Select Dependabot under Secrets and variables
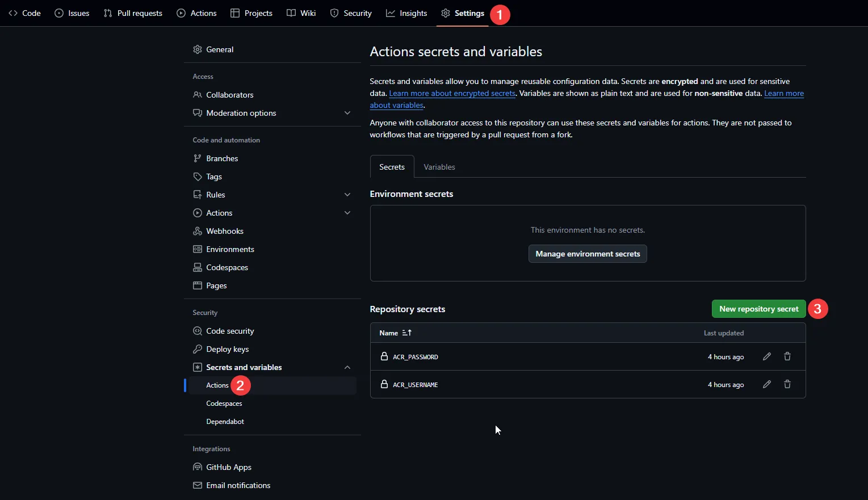The width and height of the screenshot is (868, 500). [225, 422]
